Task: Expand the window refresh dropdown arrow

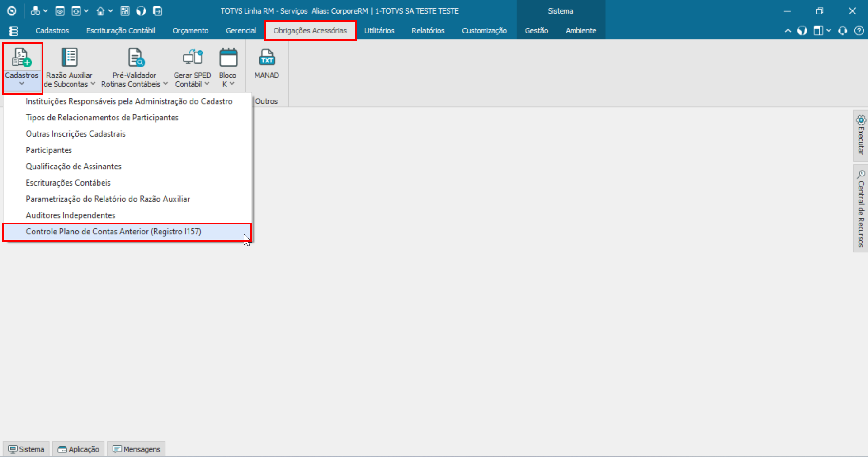Action: (x=86, y=11)
